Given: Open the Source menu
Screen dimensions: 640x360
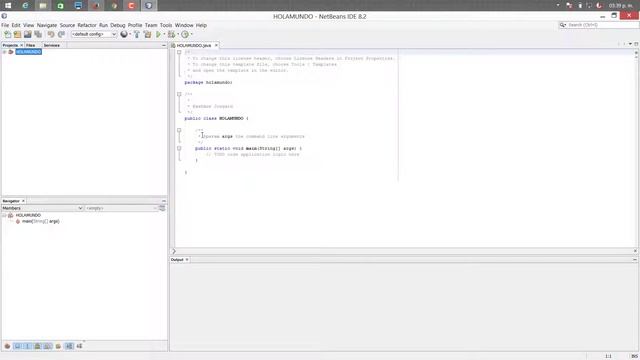Looking at the screenshot, I should [67, 25].
